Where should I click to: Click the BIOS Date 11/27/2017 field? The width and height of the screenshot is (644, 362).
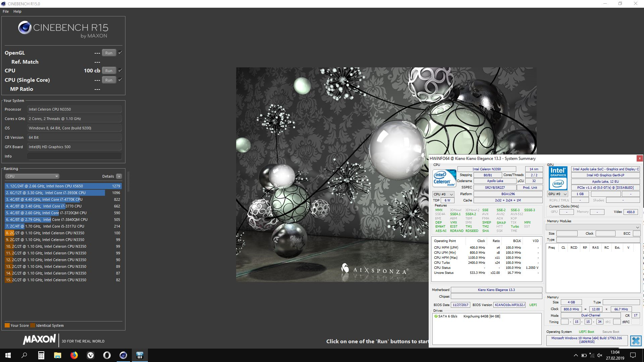(x=460, y=305)
